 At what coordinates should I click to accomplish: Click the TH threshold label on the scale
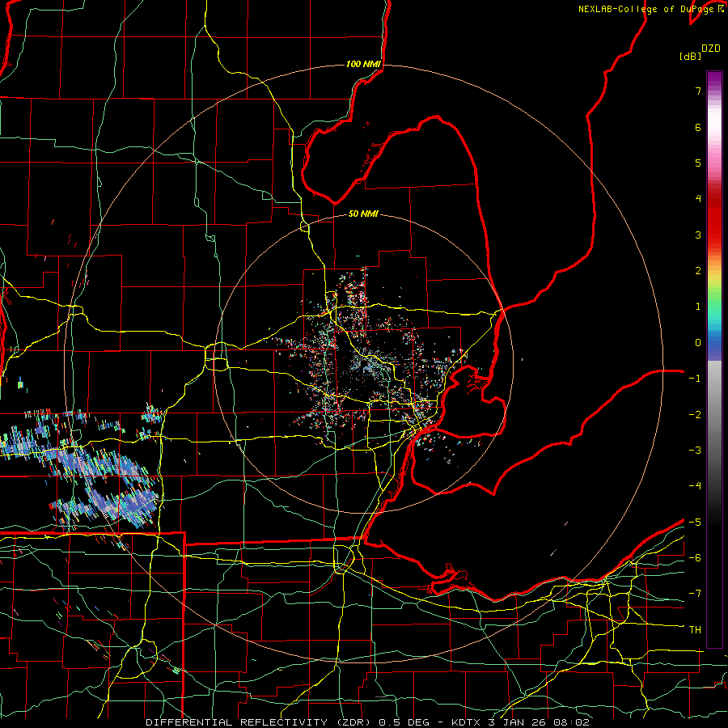pyautogui.click(x=695, y=630)
